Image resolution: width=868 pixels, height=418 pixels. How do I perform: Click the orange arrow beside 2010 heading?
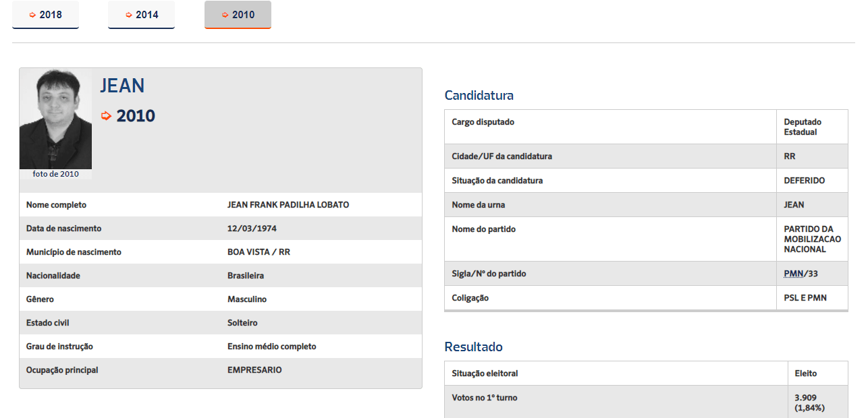(x=106, y=116)
